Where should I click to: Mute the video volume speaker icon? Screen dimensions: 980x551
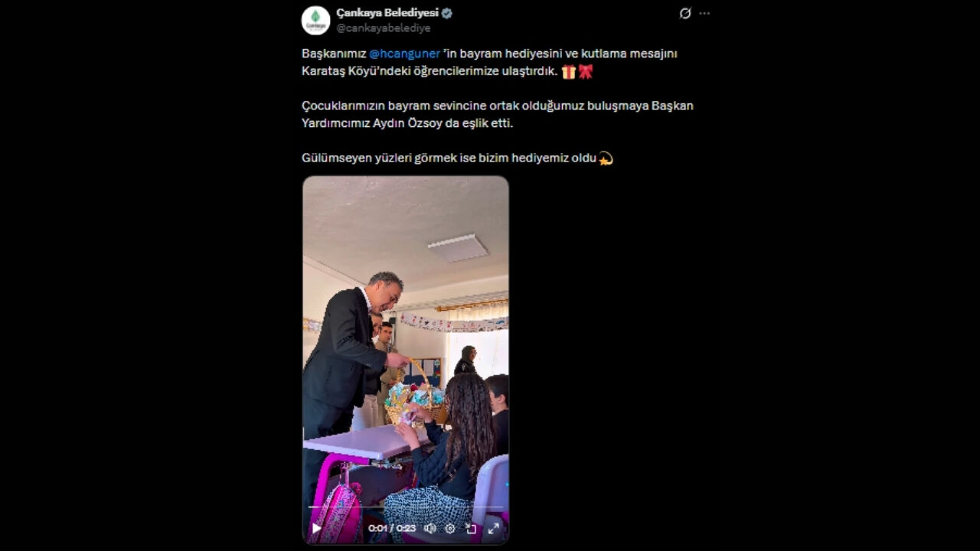[430, 528]
